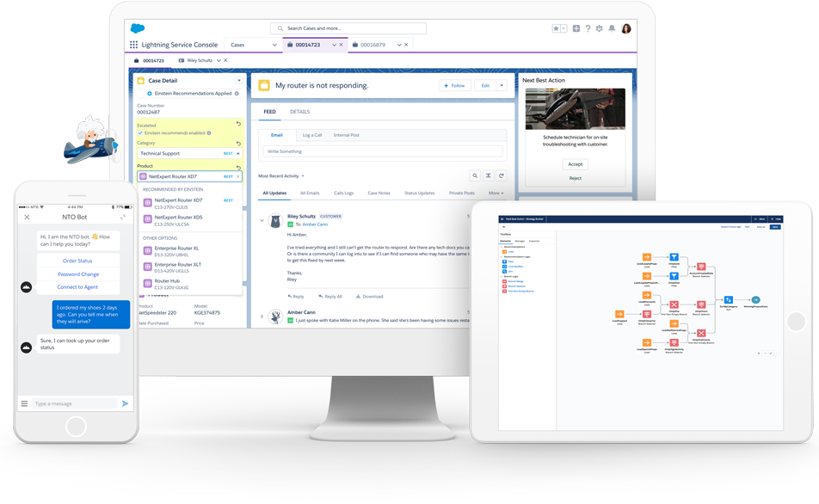
Task: Click the search magnifier icon in feed controls
Action: point(475,175)
